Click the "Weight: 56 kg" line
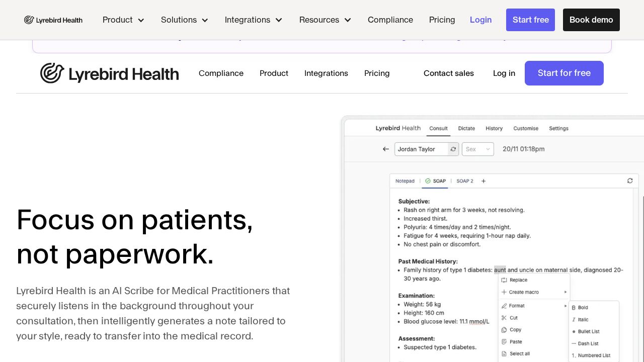The width and height of the screenshot is (644, 362). point(422,304)
